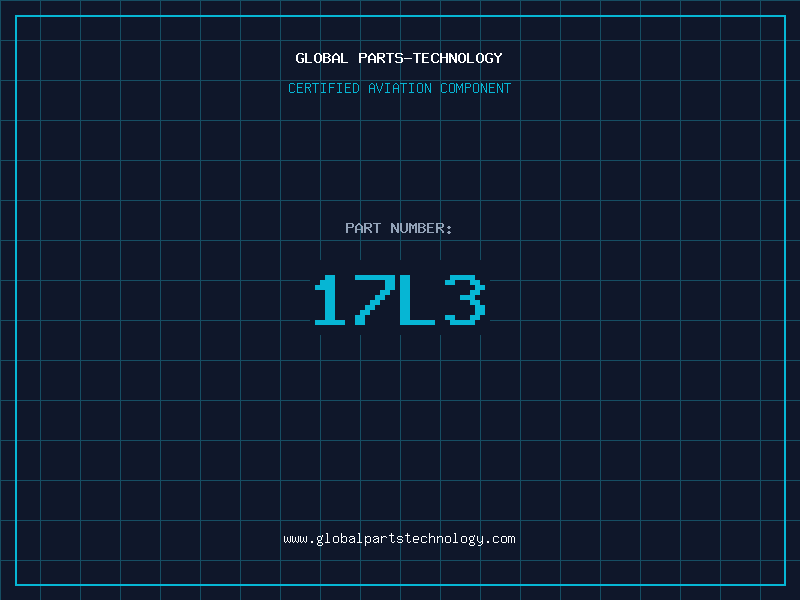Viewport: 800px width, 600px height.
Task: Open the www.globalpartstechnology.com website link
Action: click(x=399, y=539)
